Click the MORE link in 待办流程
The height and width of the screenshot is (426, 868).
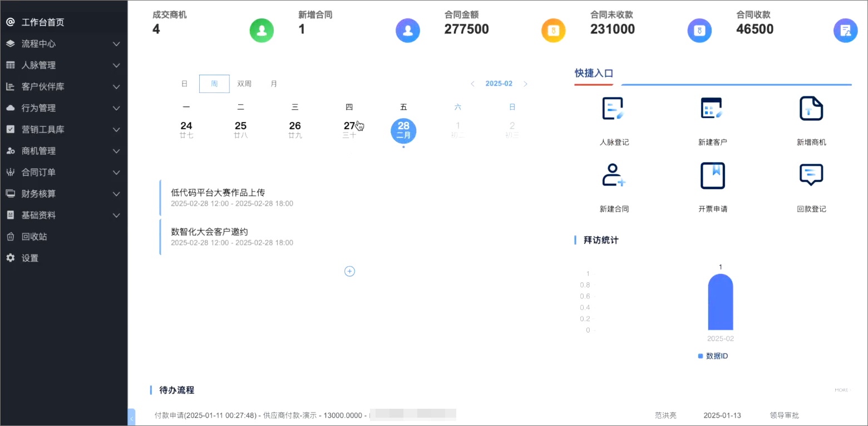pyautogui.click(x=842, y=390)
